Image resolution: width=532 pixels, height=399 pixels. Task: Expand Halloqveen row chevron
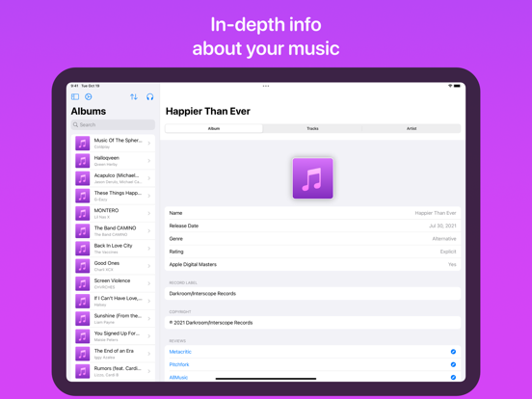pos(149,161)
